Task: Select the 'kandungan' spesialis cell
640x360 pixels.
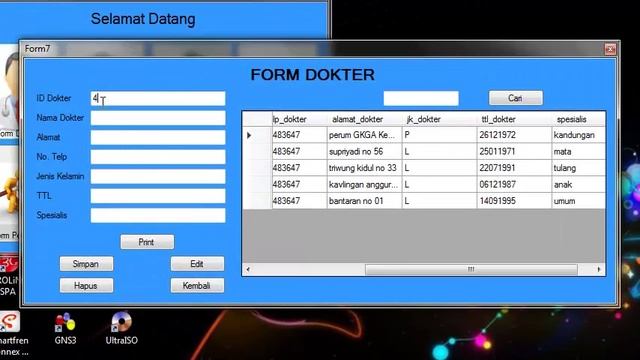Action: (x=578, y=135)
